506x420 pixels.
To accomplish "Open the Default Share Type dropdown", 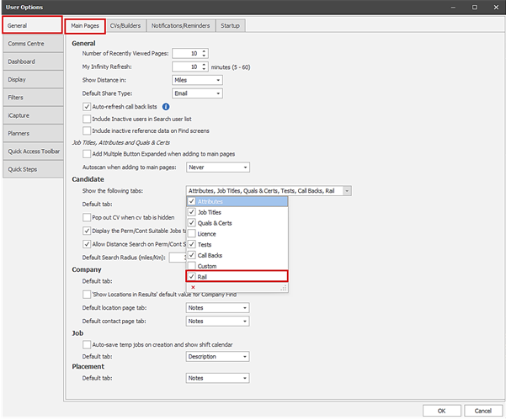I will click(218, 93).
